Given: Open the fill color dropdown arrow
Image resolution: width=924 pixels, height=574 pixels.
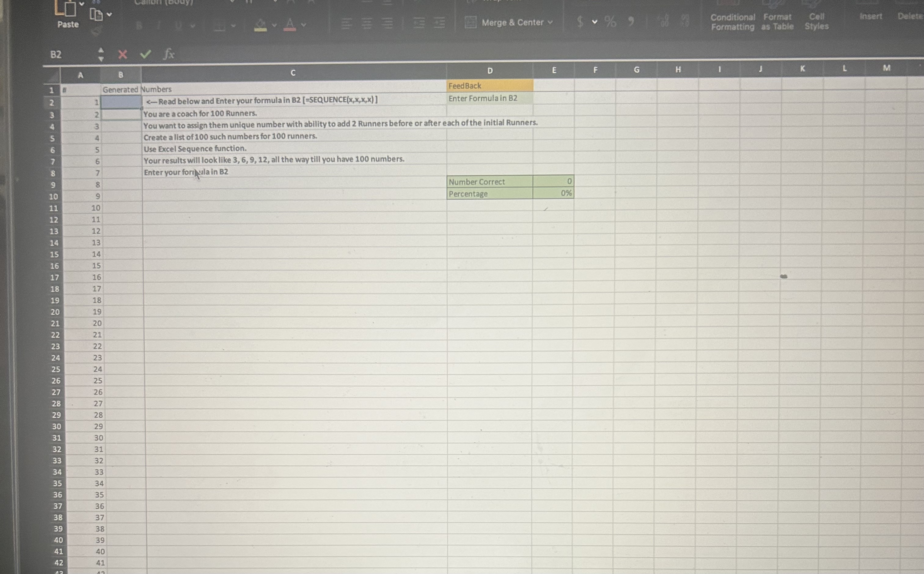Looking at the screenshot, I should tap(274, 25).
